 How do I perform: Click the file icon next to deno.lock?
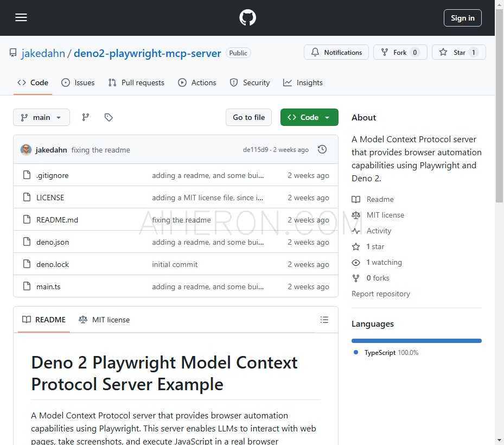[27, 264]
